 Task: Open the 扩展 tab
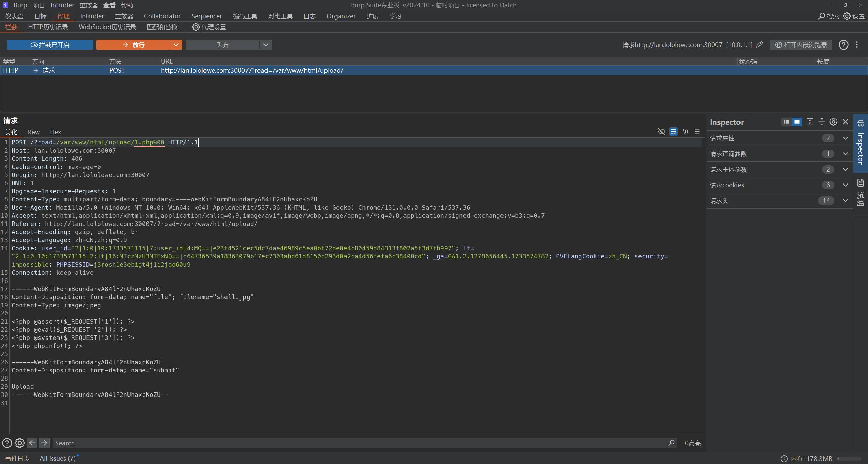[372, 16]
